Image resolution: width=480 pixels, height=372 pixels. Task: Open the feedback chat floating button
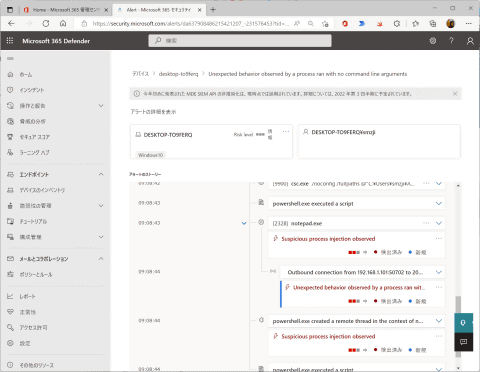(463, 342)
